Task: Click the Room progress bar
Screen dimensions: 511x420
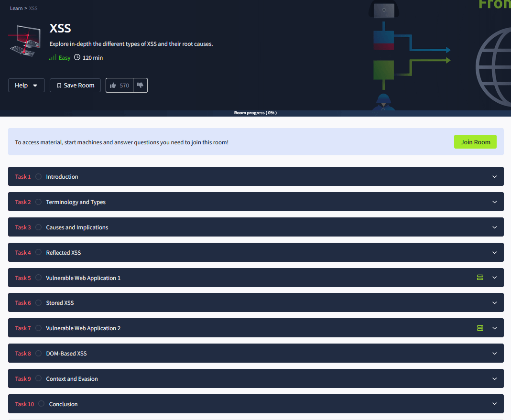Action: (x=255, y=113)
